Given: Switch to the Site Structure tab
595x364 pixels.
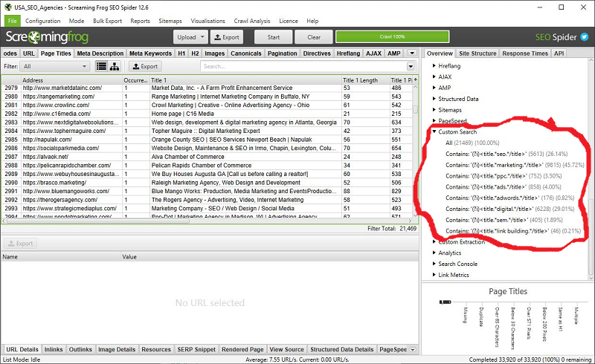Looking at the screenshot, I should click(x=477, y=53).
